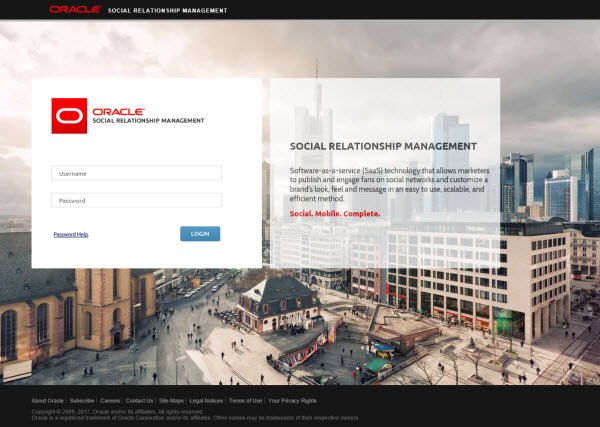Image resolution: width=600 pixels, height=427 pixels.
Task: Focus the Username input field
Action: tap(136, 173)
